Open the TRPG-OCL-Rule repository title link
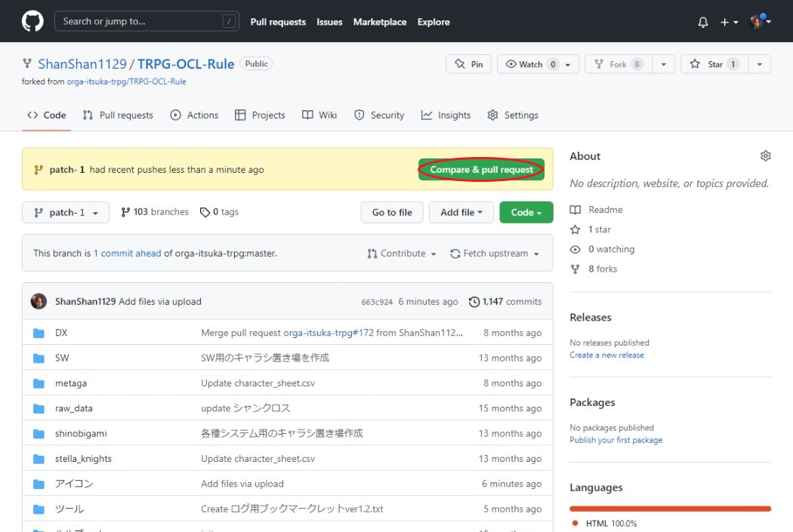Image resolution: width=793 pixels, height=532 pixels. pos(186,64)
